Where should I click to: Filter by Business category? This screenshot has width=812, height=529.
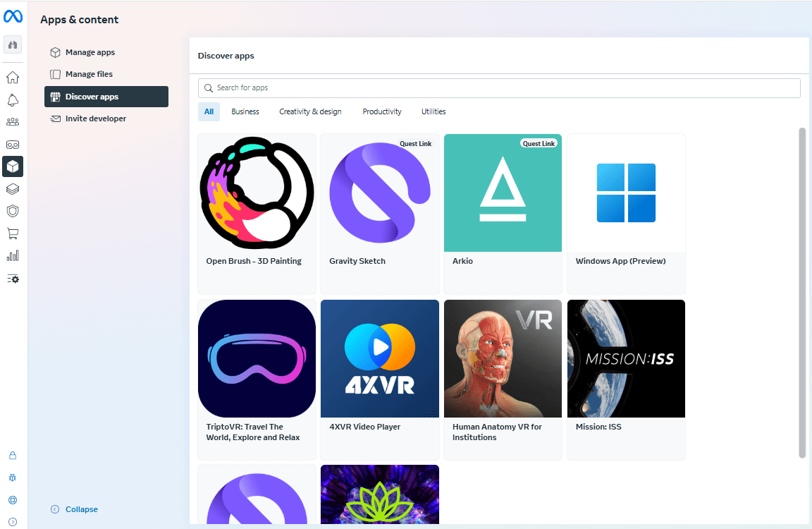(245, 111)
